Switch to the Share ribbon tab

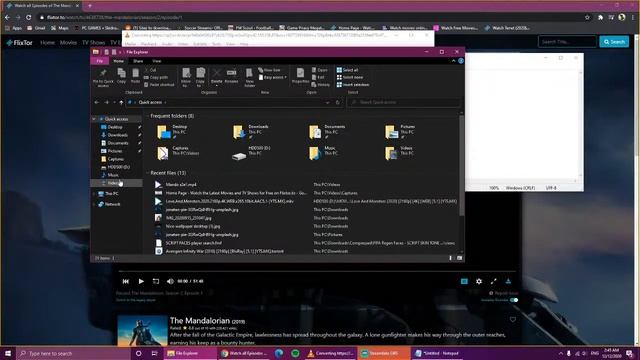click(138, 61)
